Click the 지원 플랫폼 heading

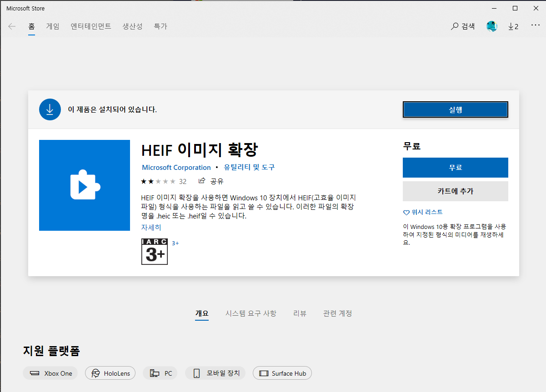pos(51,351)
